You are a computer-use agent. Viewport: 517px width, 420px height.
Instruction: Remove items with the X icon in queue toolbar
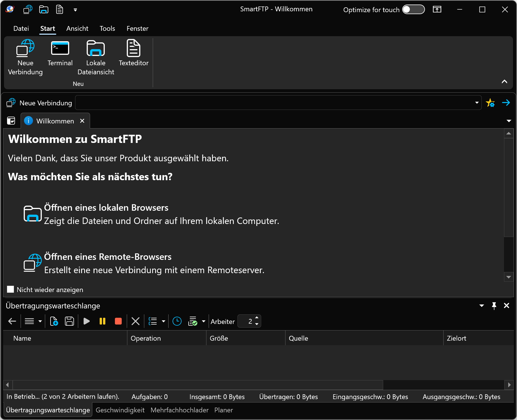(x=136, y=321)
